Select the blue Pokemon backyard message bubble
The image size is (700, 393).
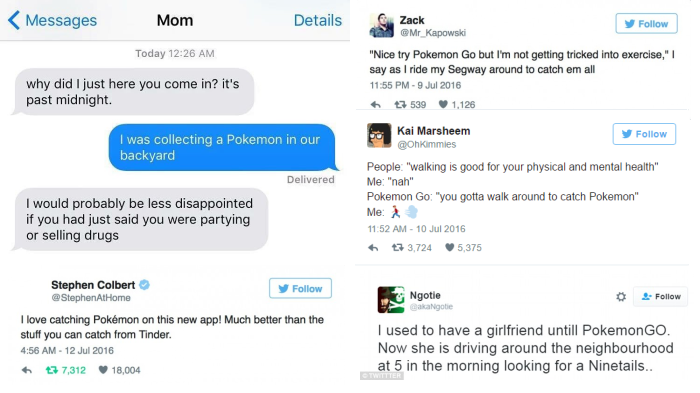point(223,147)
